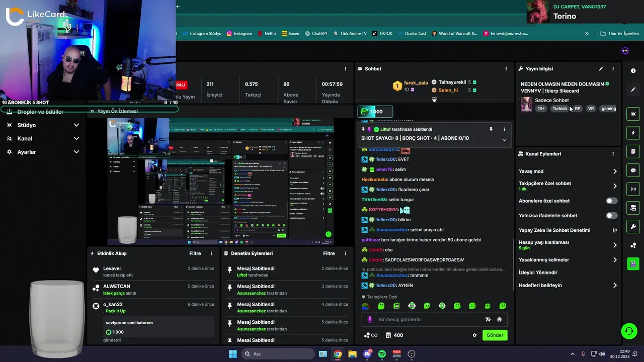This screenshot has width=644, height=362.
Task: Open Netflix bookmark
Action: tap(267, 34)
